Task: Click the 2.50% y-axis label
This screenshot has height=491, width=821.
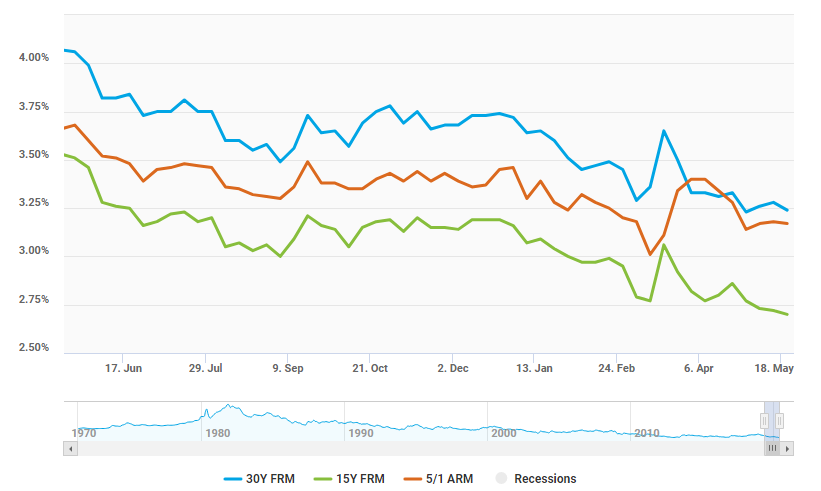Action: tap(34, 348)
